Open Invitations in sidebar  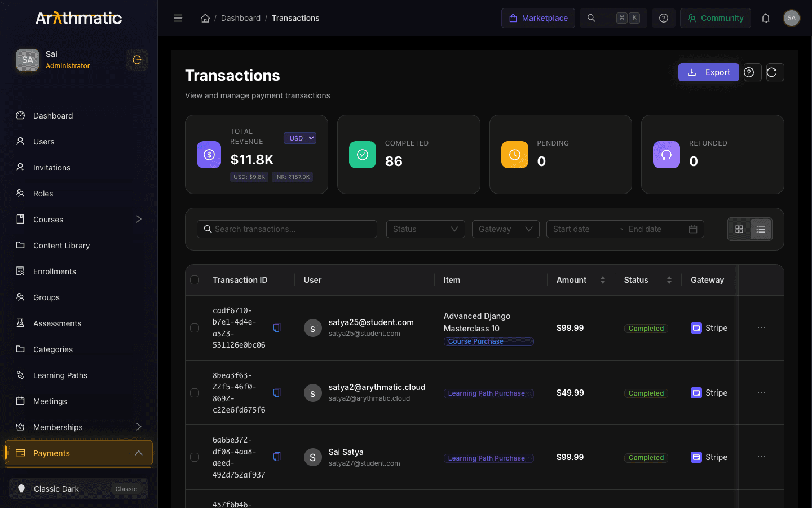point(79,168)
